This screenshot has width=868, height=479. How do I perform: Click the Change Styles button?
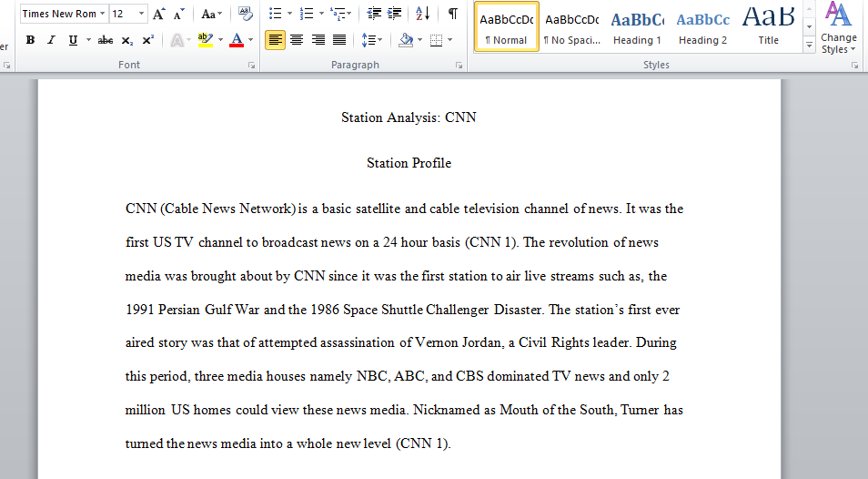pyautogui.click(x=838, y=27)
